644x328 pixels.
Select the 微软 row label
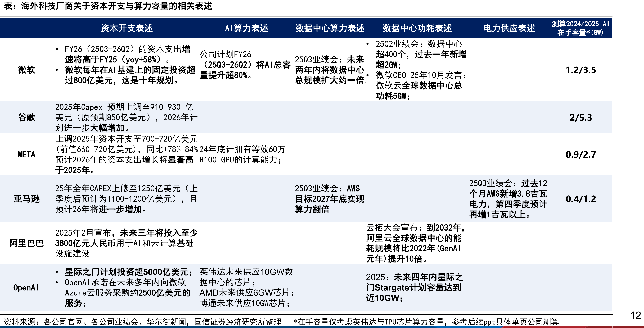[26, 70]
